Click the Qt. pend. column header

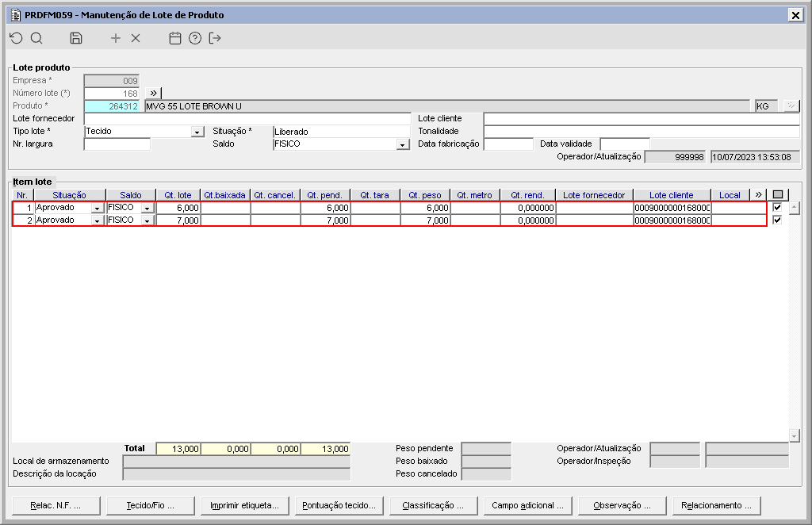coord(324,195)
